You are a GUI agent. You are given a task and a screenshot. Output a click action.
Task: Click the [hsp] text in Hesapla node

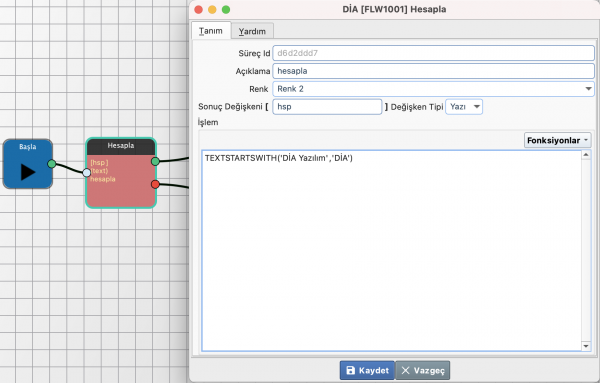click(x=99, y=163)
